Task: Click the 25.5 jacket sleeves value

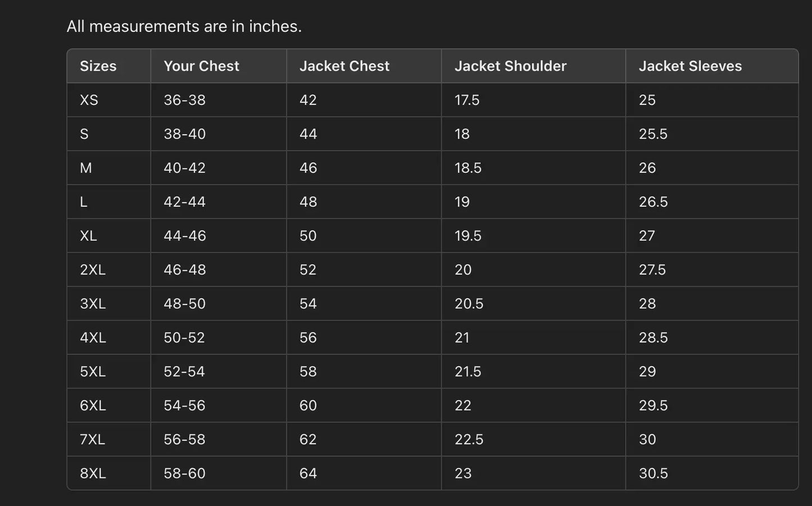Action: point(653,134)
